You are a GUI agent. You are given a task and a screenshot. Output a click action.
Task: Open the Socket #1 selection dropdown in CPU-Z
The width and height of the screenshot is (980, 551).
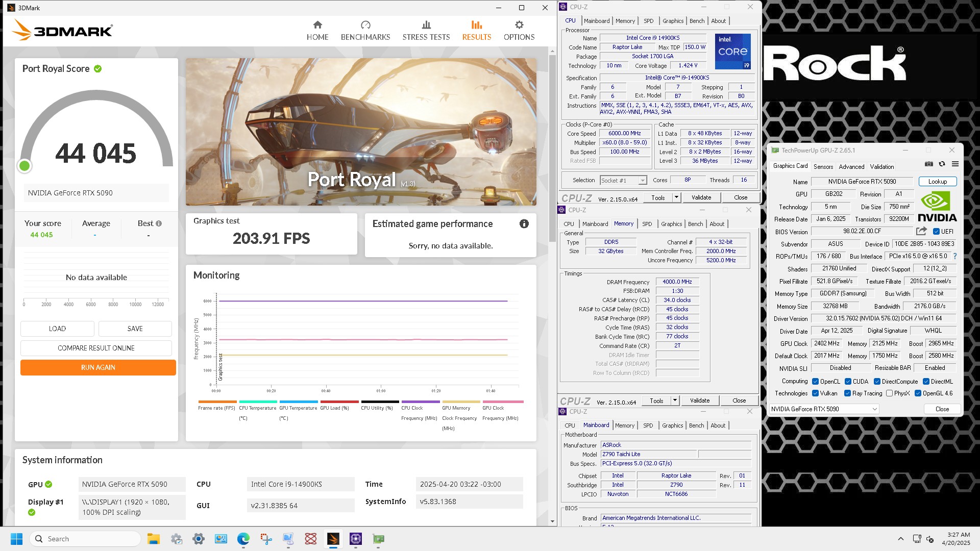[623, 181]
